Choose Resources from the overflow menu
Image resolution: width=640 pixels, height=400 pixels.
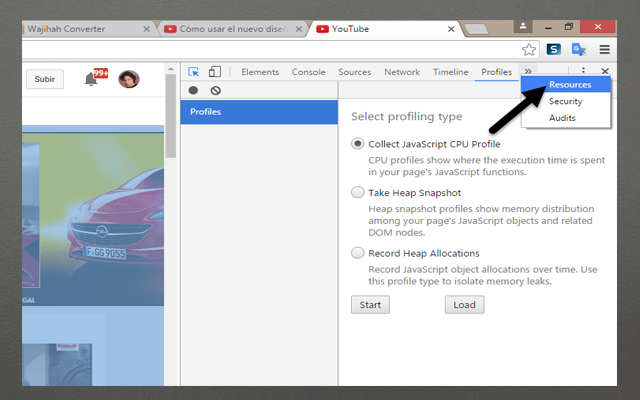point(569,85)
